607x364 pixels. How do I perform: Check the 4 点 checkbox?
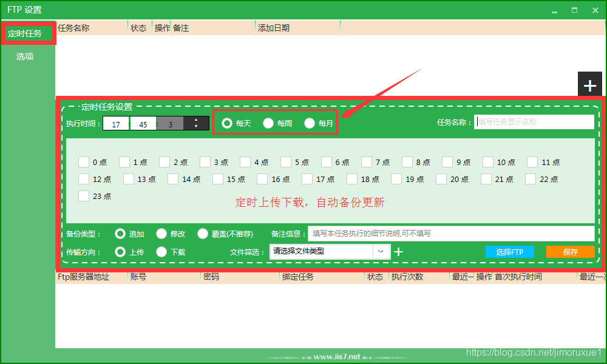[245, 162]
